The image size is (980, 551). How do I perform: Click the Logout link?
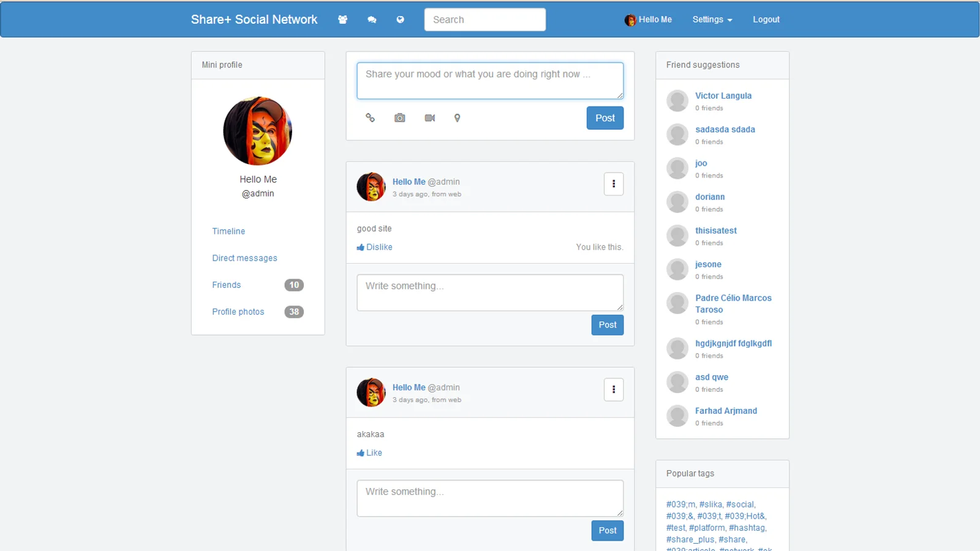[x=766, y=20]
